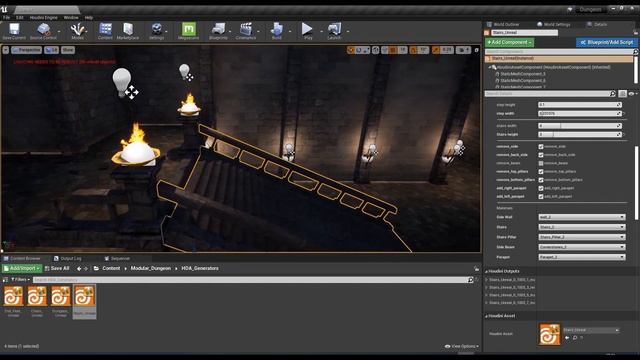
Task: Open the Window menu
Action: (71, 18)
